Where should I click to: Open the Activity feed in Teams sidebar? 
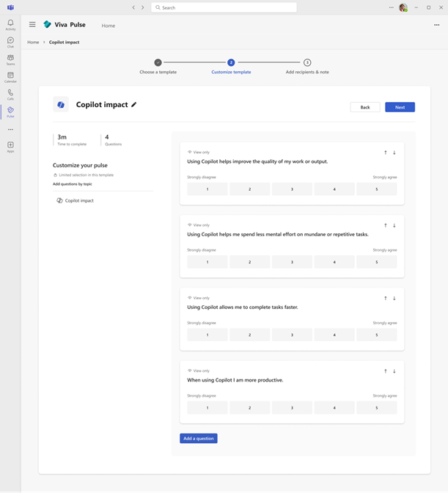pyautogui.click(x=10, y=25)
